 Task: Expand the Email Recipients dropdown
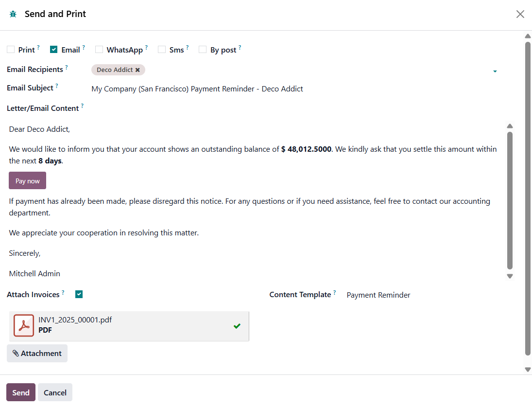point(495,71)
